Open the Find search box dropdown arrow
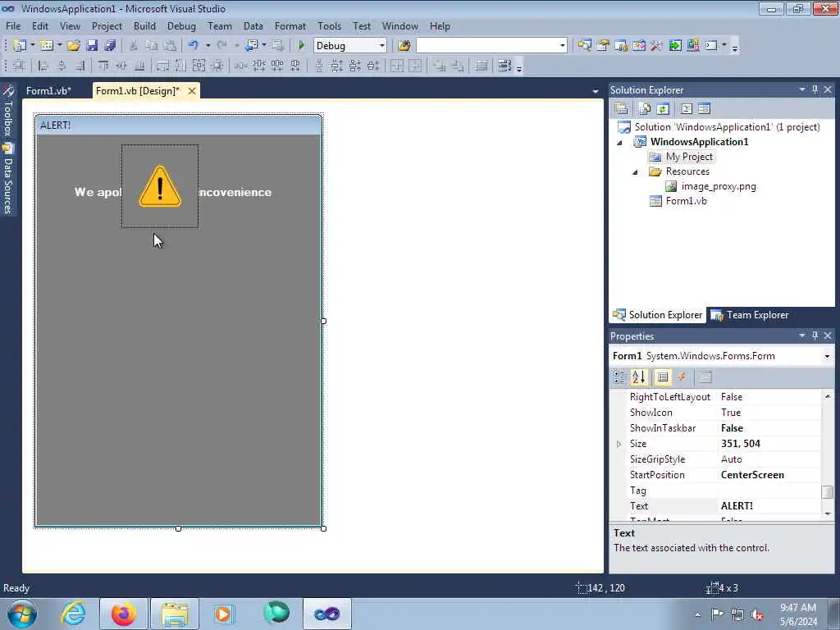Screen dimensions: 840x630 pyautogui.click(x=562, y=46)
